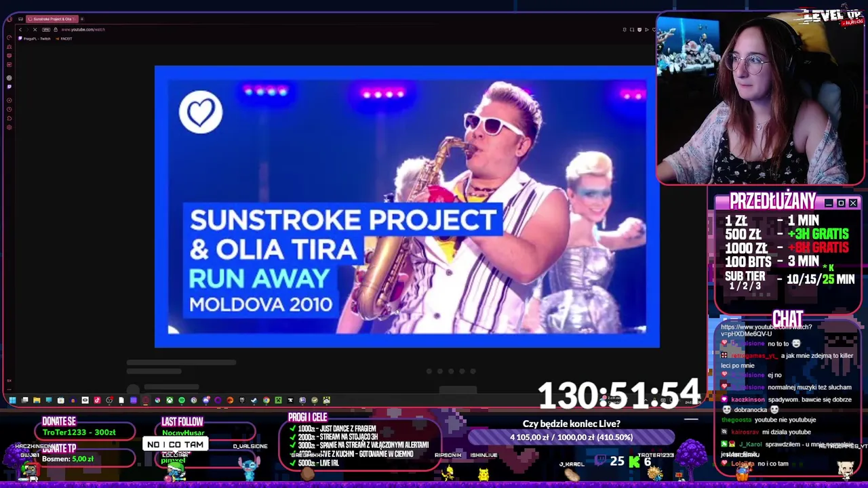Viewport: 868px width, 488px height.
Task: Open Spotify from the taskbar
Action: 182,400
